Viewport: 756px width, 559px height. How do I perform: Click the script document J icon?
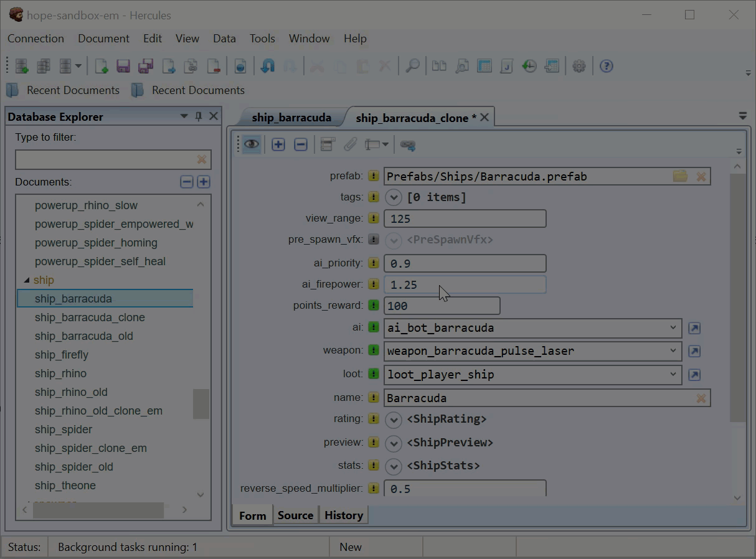[507, 66]
